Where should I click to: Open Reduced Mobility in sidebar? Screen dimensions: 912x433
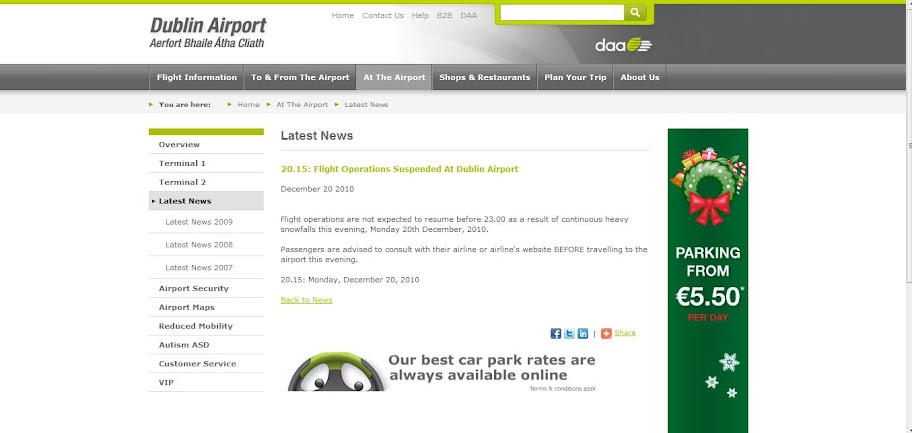(206, 326)
